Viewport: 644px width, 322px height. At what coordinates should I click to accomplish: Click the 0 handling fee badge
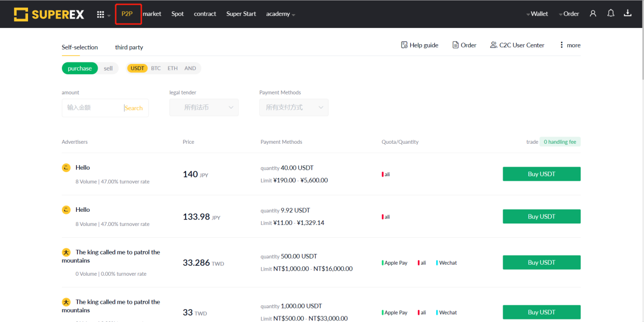(x=560, y=142)
